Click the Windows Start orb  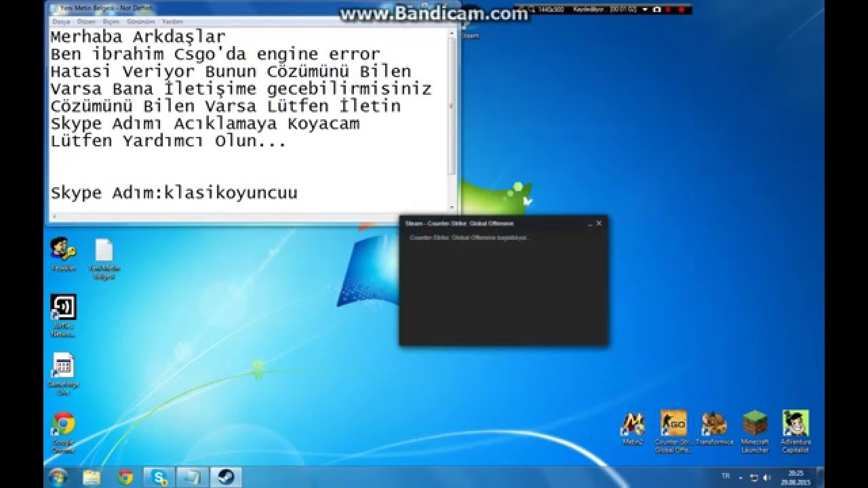[x=58, y=477]
